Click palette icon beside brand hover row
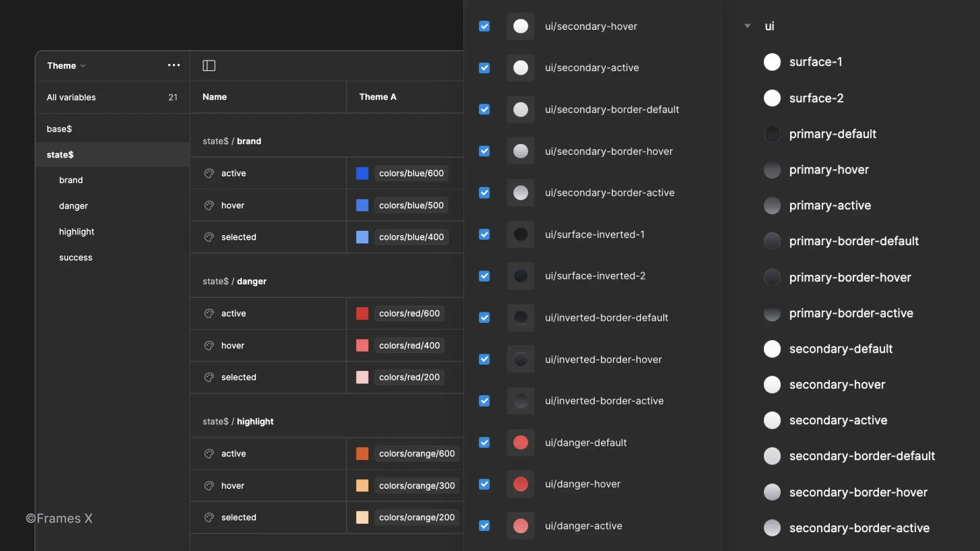Viewport: 980px width, 551px height. click(x=209, y=205)
